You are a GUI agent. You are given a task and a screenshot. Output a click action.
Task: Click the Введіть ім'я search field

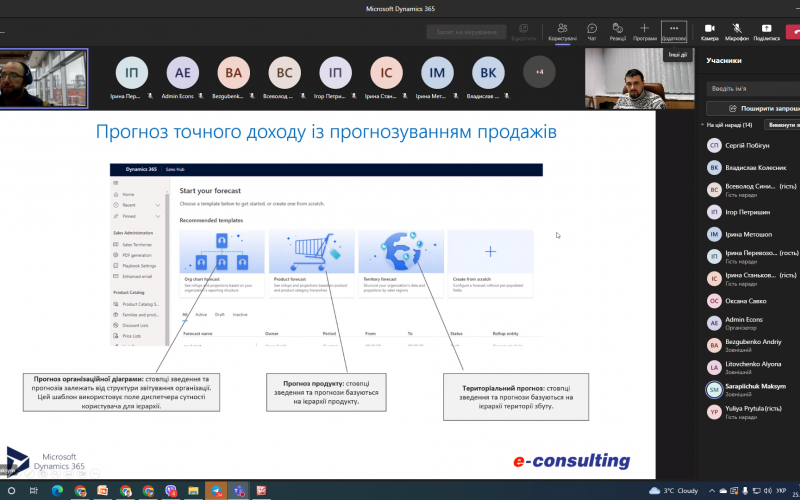point(753,88)
